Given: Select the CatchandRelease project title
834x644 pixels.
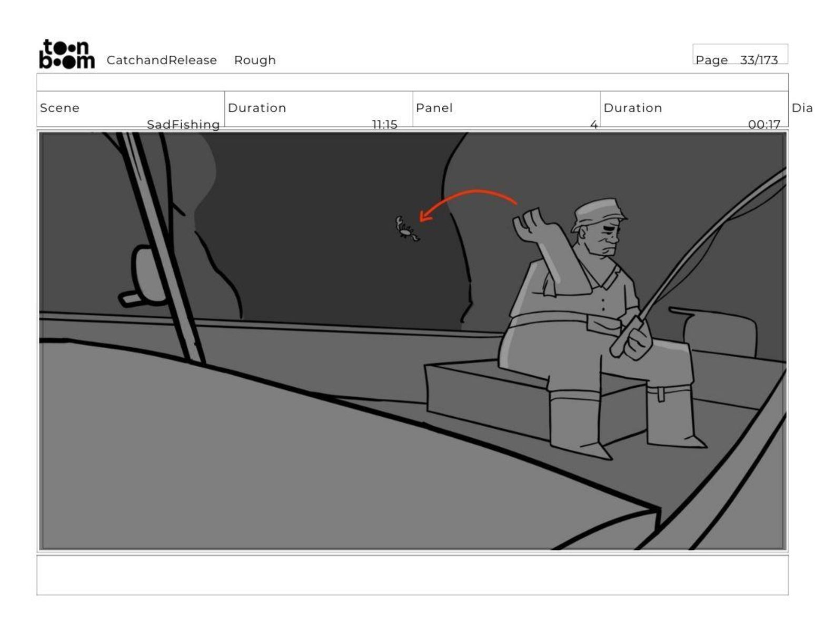Looking at the screenshot, I should click(162, 60).
